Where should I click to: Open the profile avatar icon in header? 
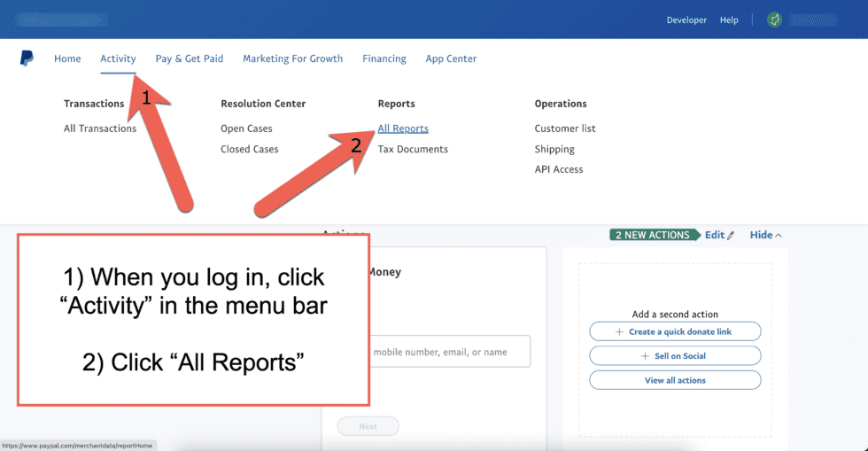coord(773,19)
